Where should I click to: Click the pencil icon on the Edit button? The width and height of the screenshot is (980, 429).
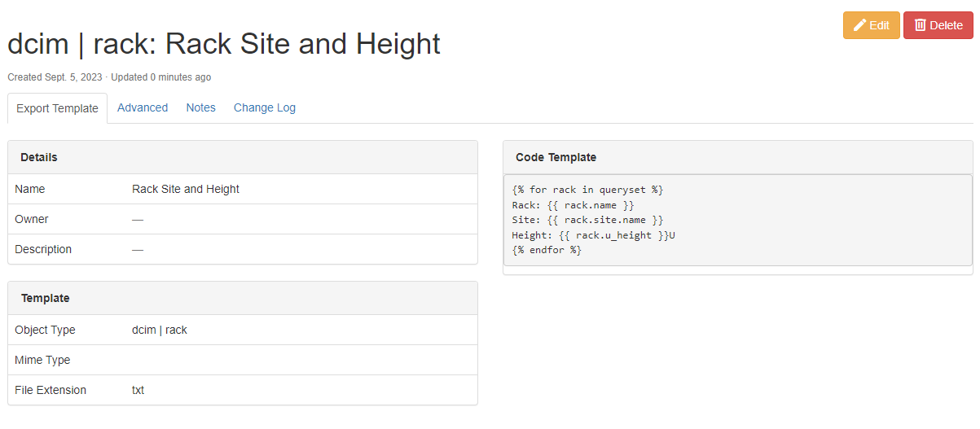point(859,25)
